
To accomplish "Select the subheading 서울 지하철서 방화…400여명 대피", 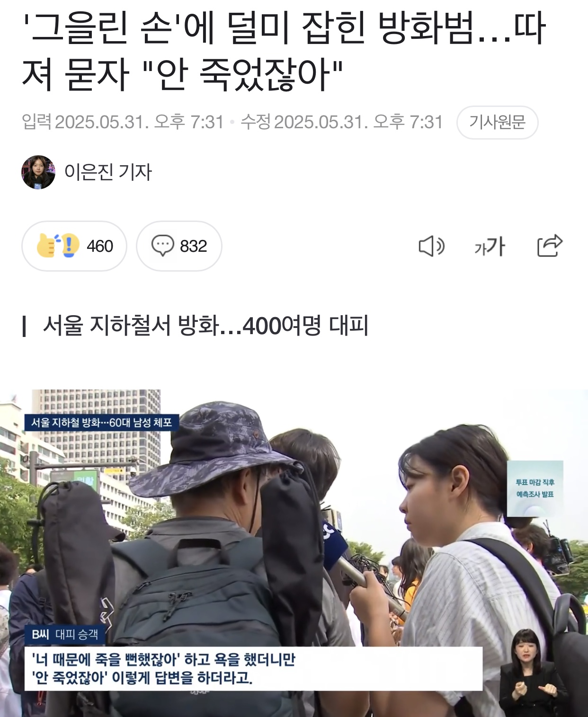I will point(205,326).
